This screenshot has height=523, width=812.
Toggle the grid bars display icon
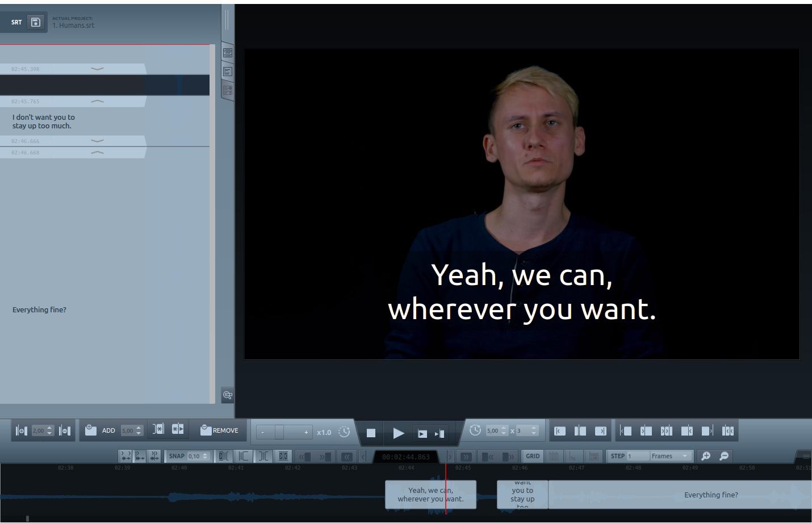554,456
